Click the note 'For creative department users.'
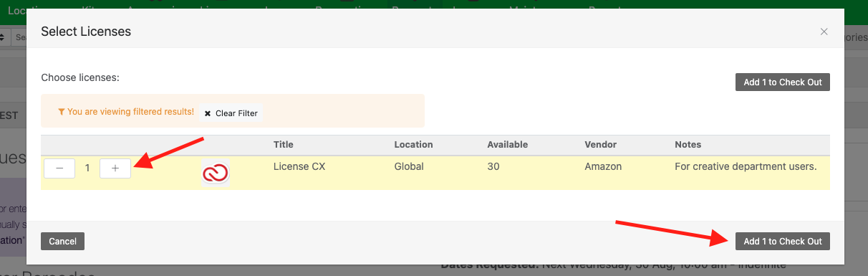Viewport: 868px width, 276px height. pyautogui.click(x=746, y=166)
